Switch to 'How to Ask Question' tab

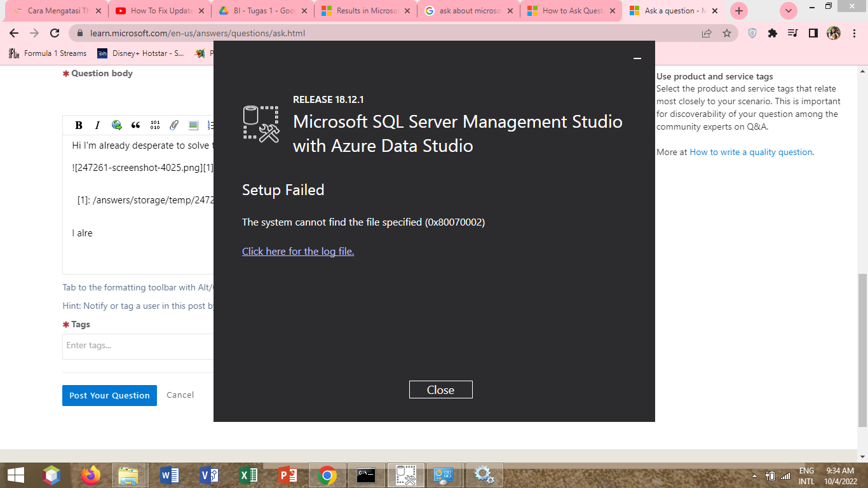571,11
